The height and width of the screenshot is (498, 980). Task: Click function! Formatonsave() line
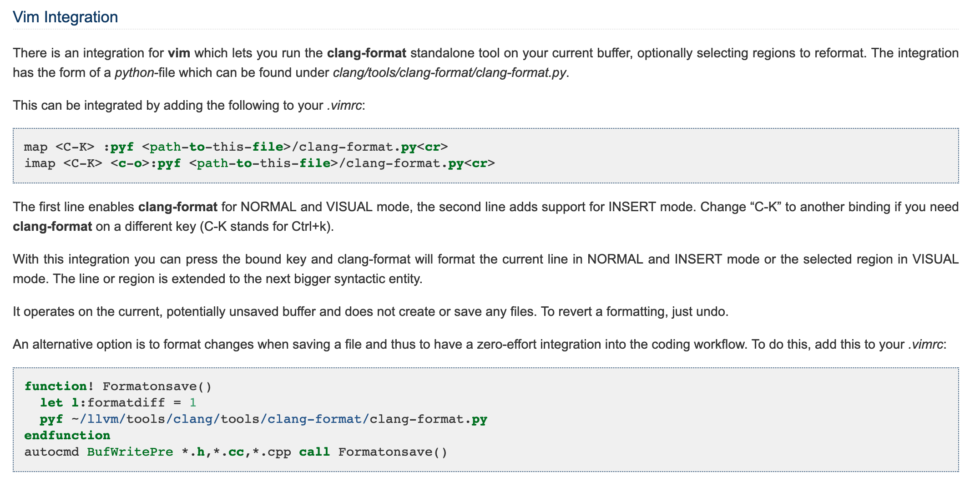[x=118, y=386]
